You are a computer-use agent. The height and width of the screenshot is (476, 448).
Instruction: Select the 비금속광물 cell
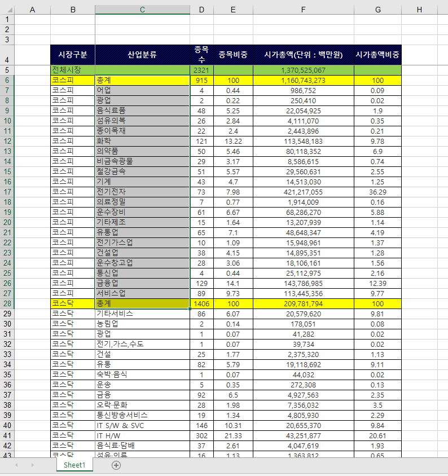coord(142,161)
